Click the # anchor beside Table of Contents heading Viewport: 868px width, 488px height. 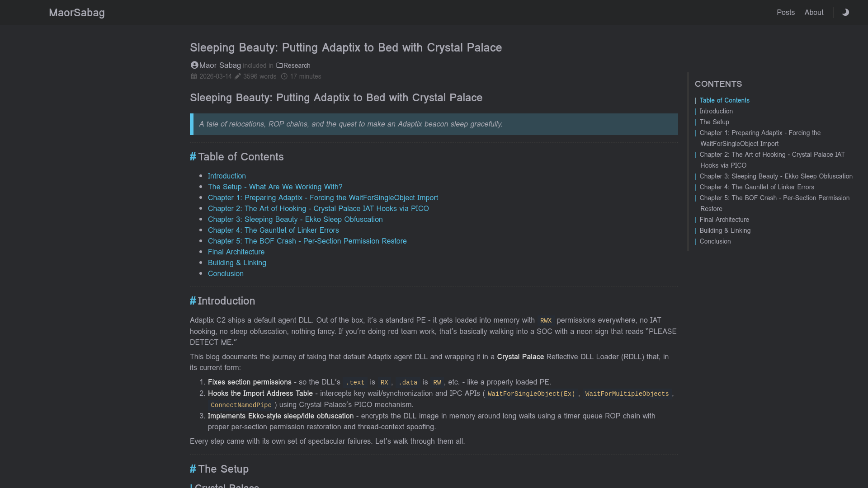193,157
